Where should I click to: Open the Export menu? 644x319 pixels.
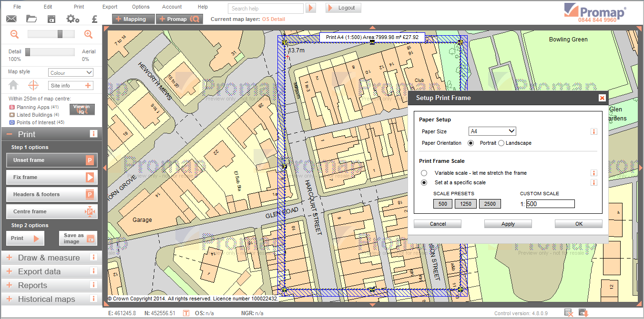tap(110, 7)
